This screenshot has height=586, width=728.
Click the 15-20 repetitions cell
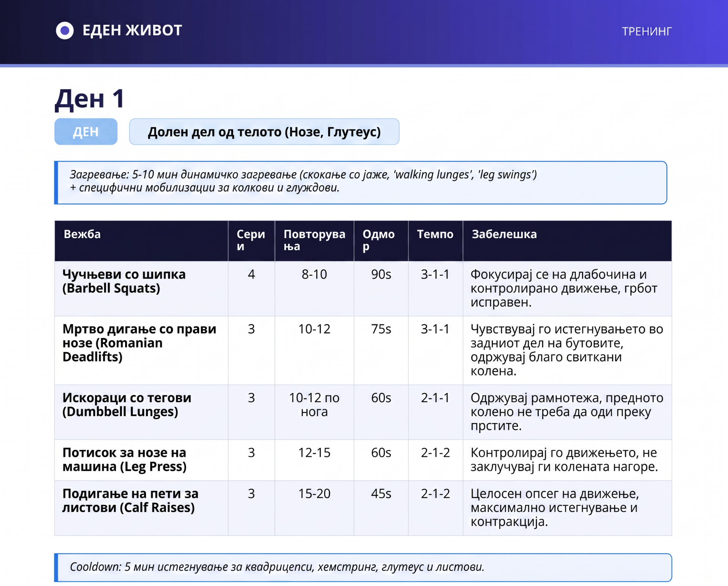(314, 508)
